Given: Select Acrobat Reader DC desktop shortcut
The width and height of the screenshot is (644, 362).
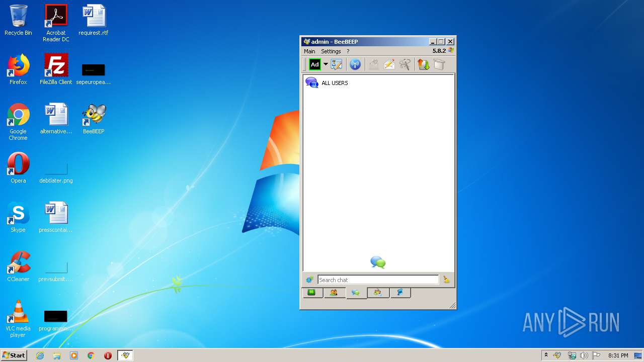Looking at the screenshot, I should [x=56, y=23].
